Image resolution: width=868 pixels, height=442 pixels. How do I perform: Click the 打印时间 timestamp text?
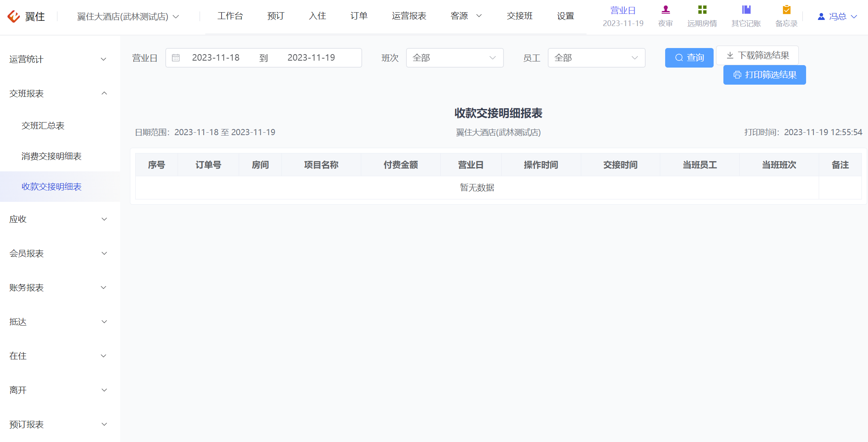[x=803, y=132]
